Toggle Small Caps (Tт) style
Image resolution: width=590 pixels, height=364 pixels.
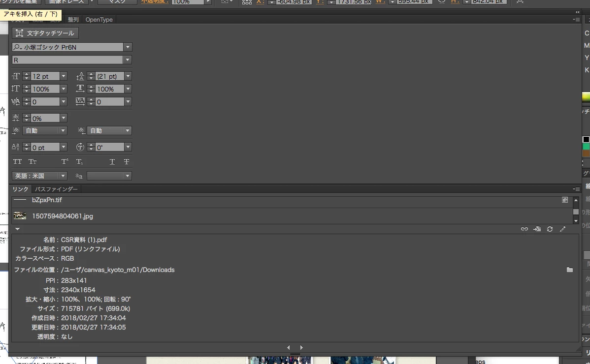click(33, 161)
